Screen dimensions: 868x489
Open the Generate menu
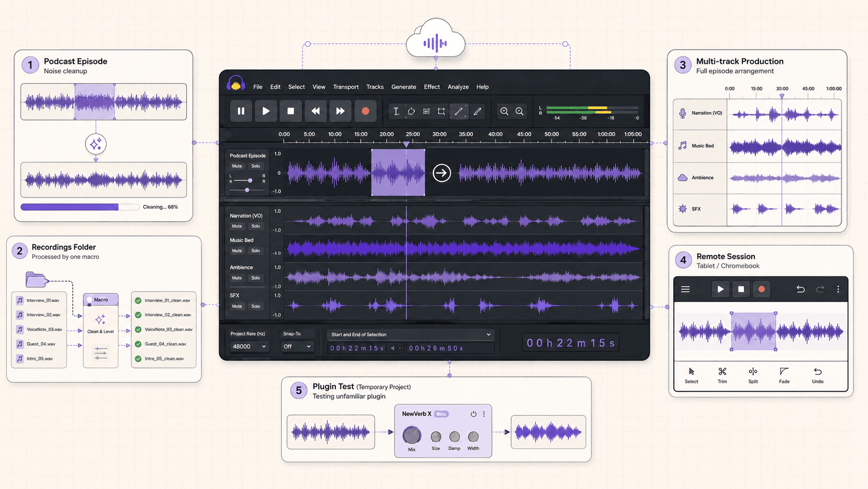point(403,87)
